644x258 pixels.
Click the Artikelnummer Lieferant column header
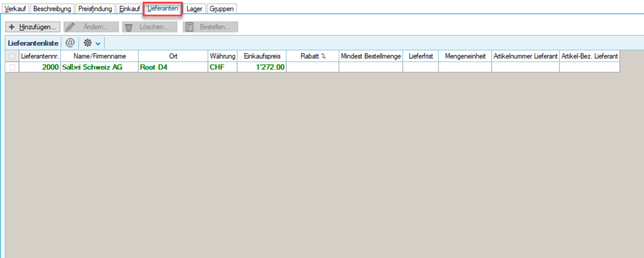coord(526,56)
